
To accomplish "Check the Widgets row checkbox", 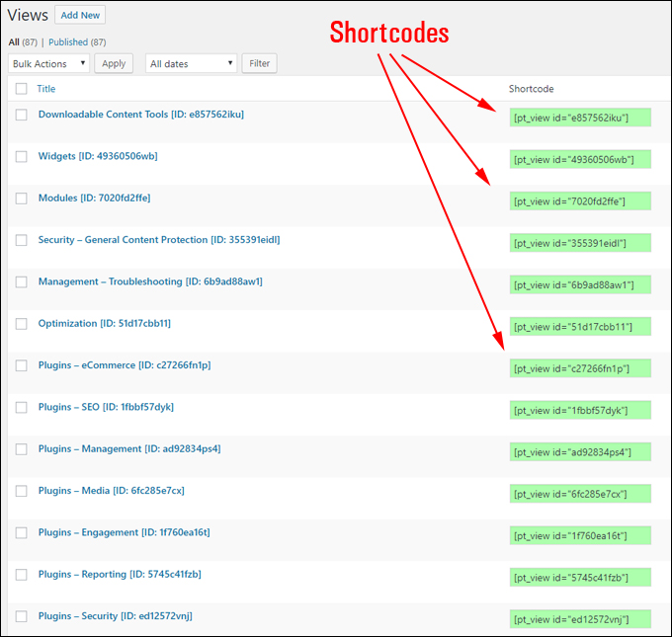I will (21, 156).
